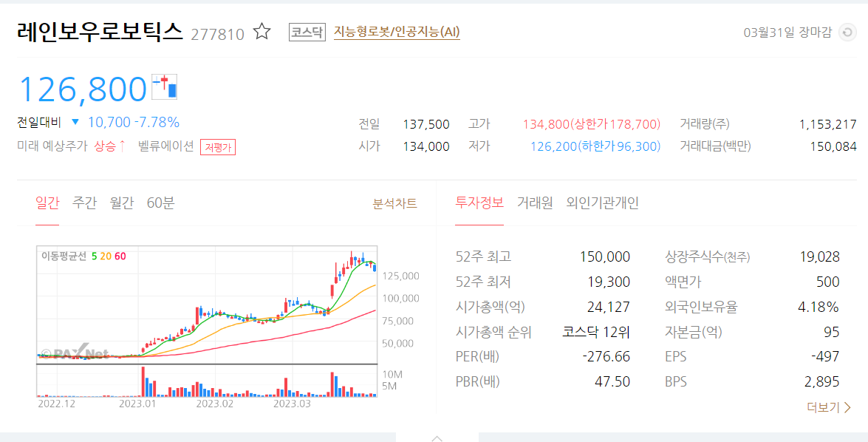Image resolution: width=868 pixels, height=442 pixels.
Task: Open the 투자정보 tab
Action: [x=479, y=203]
